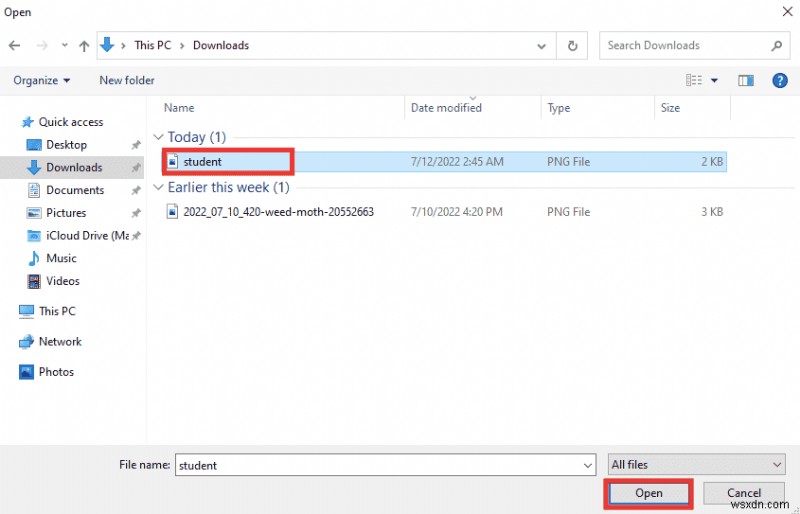The width and height of the screenshot is (800, 514).
Task: Open Videos in the sidebar
Action: click(63, 281)
